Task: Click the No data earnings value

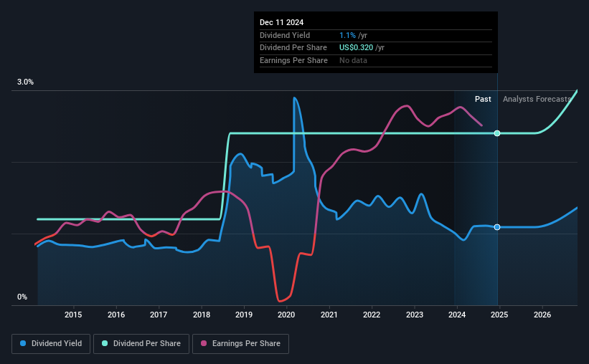Action: pos(353,60)
